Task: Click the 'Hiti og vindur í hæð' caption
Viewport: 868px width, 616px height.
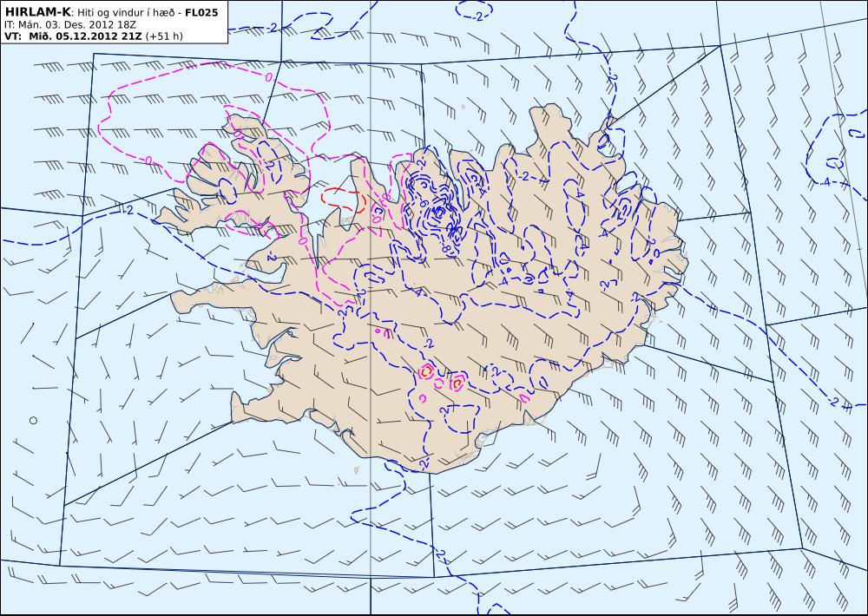Action: [126, 13]
